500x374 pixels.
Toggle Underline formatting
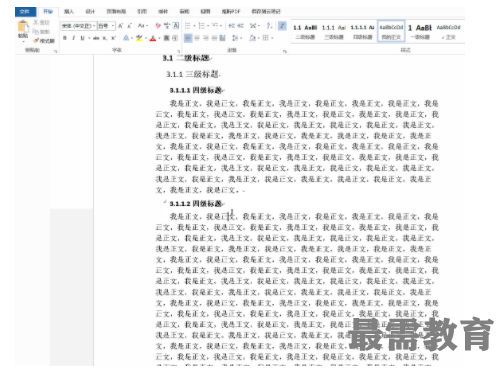(x=82, y=38)
